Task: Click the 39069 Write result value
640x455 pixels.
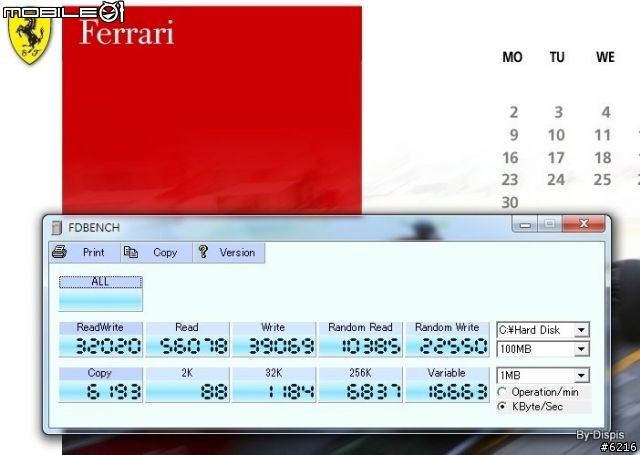Action: point(281,346)
